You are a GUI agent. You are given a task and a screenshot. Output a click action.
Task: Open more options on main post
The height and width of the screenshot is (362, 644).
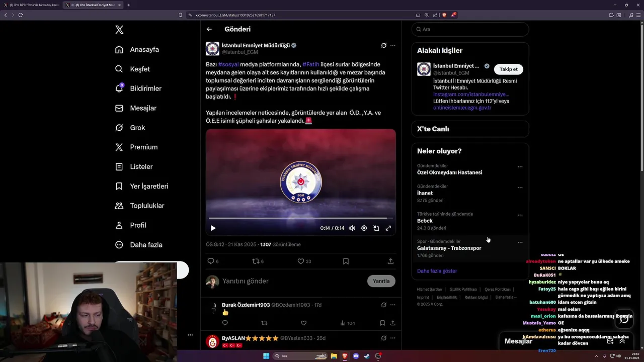click(x=393, y=45)
